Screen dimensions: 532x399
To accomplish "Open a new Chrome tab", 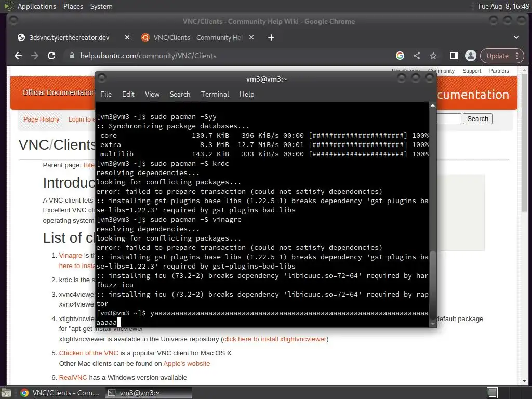I will [x=271, y=37].
